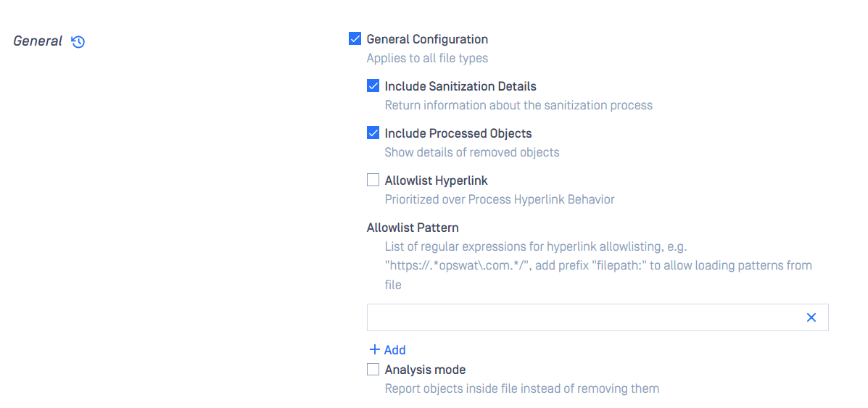Select the General section heading
This screenshot has width=868, height=408.
point(38,41)
